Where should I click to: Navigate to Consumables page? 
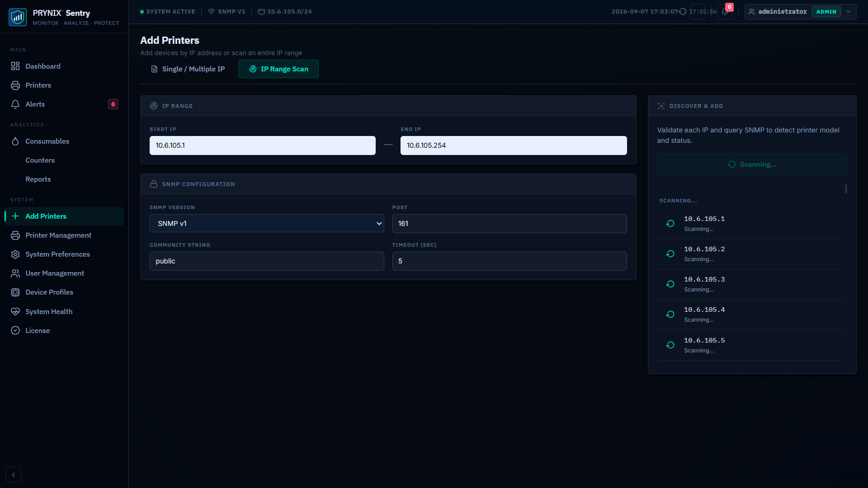click(64, 141)
